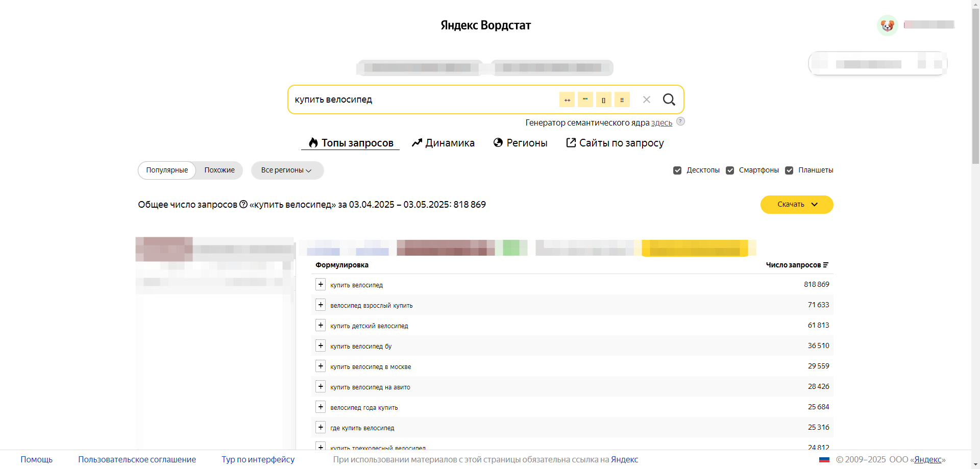Image resolution: width=980 pixels, height=469 pixels.
Task: Click the value '29 559'
Action: pos(818,366)
